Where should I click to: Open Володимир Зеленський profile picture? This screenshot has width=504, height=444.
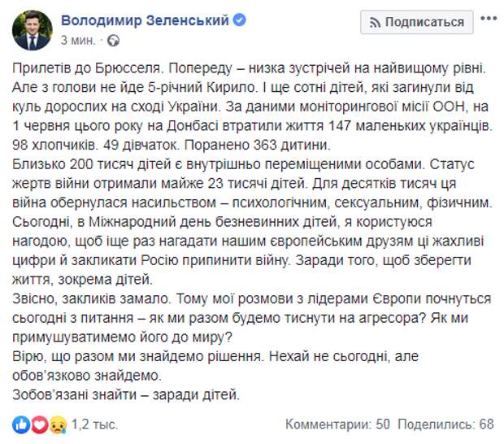pos(33,30)
